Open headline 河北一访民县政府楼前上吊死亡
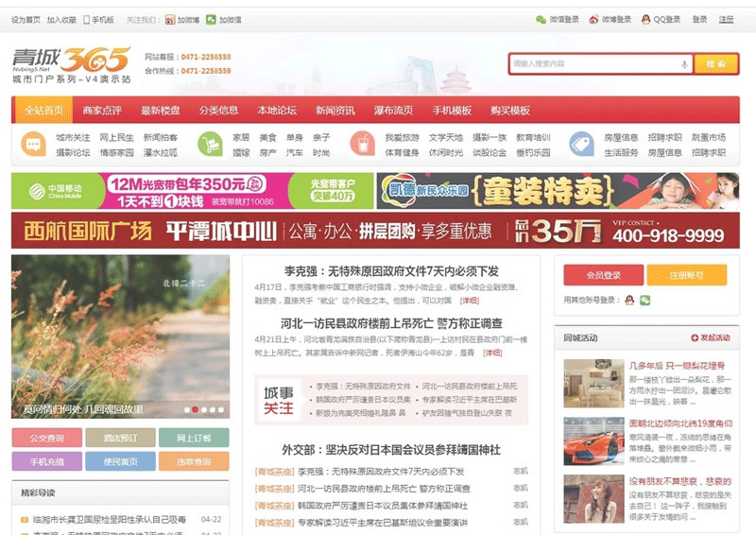 pyautogui.click(x=391, y=323)
